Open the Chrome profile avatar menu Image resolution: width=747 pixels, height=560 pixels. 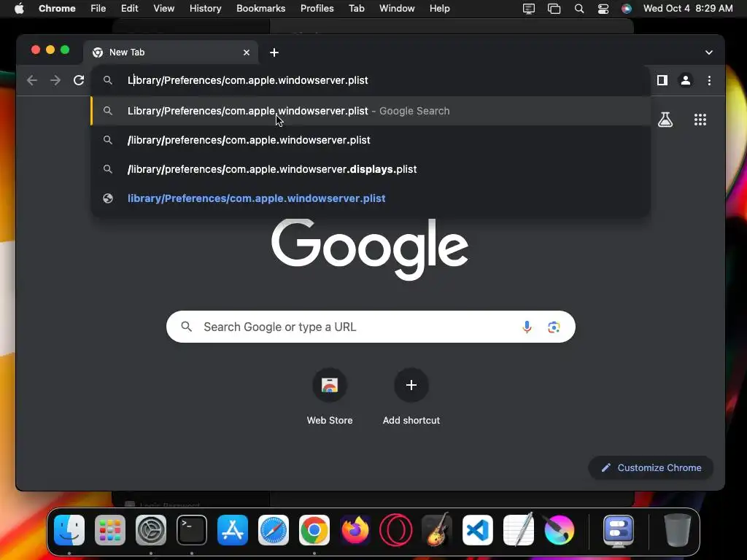click(x=686, y=80)
